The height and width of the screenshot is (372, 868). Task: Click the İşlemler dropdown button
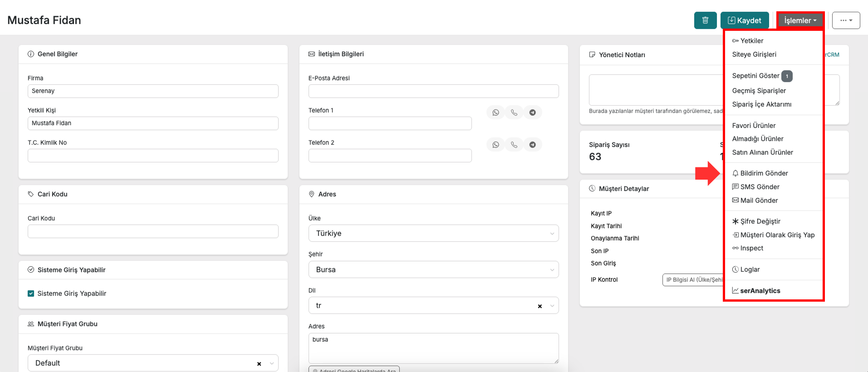[x=800, y=20]
